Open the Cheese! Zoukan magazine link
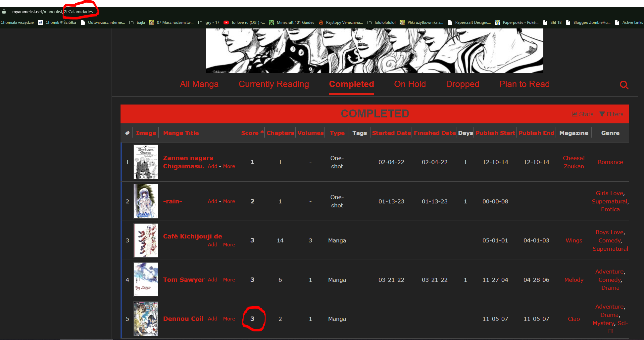 [x=574, y=162]
